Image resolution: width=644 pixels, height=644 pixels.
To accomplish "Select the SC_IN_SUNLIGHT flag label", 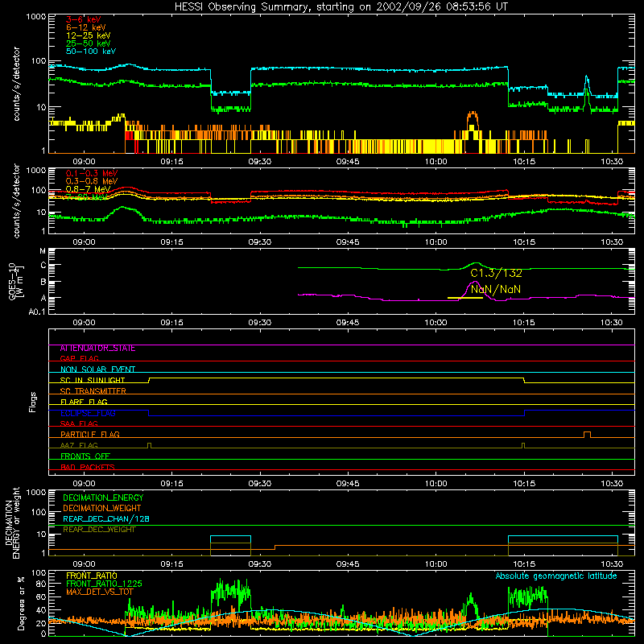I will [x=93, y=380].
